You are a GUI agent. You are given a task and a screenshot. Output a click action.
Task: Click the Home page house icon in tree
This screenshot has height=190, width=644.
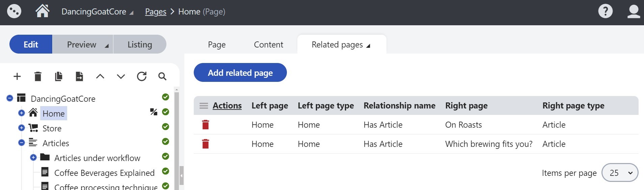point(33,113)
